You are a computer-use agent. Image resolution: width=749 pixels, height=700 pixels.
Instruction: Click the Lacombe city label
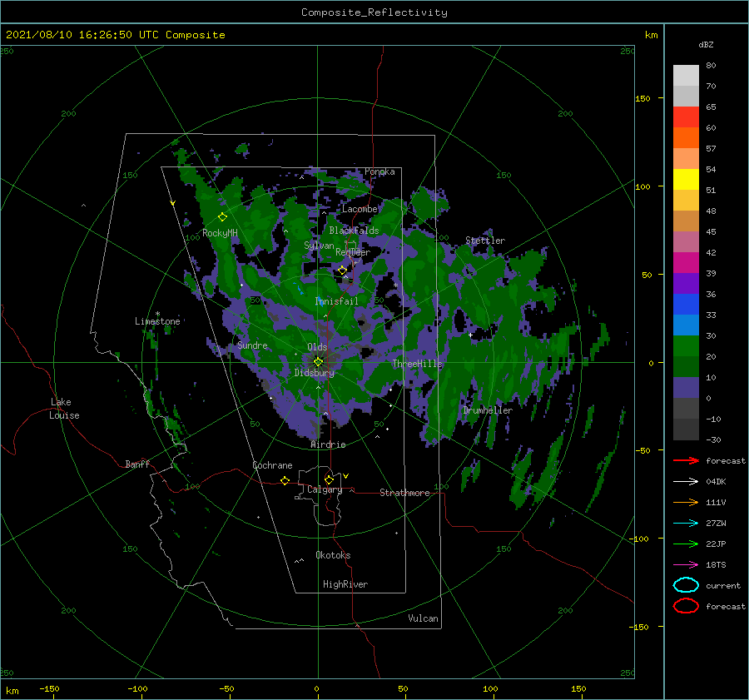[x=360, y=209]
